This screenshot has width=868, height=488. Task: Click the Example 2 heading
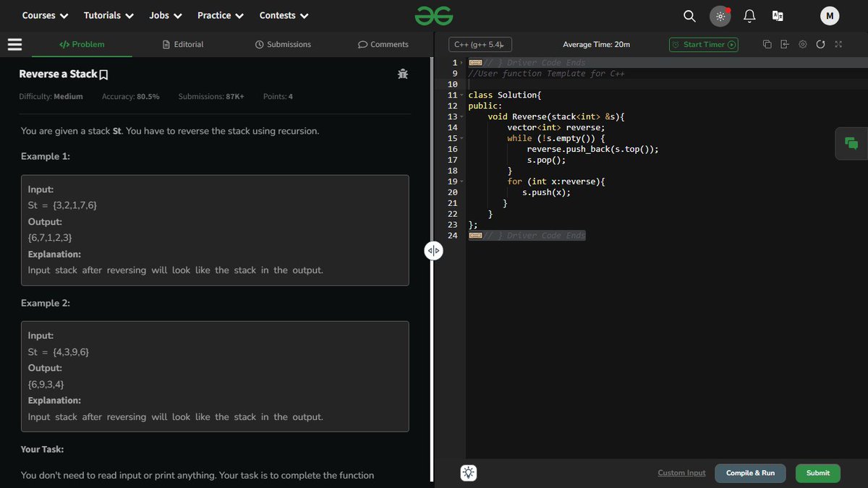click(46, 303)
